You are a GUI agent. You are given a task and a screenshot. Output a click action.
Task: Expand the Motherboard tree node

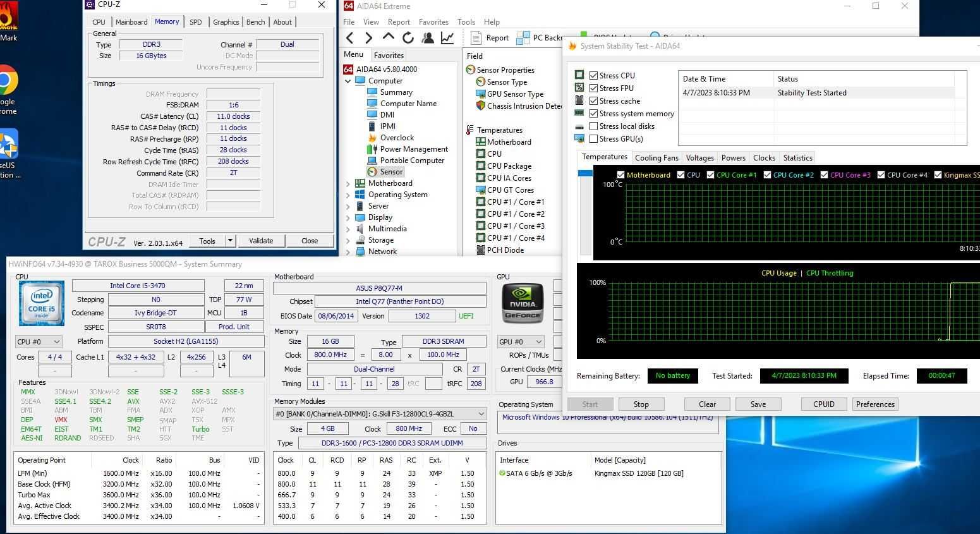pyautogui.click(x=348, y=183)
